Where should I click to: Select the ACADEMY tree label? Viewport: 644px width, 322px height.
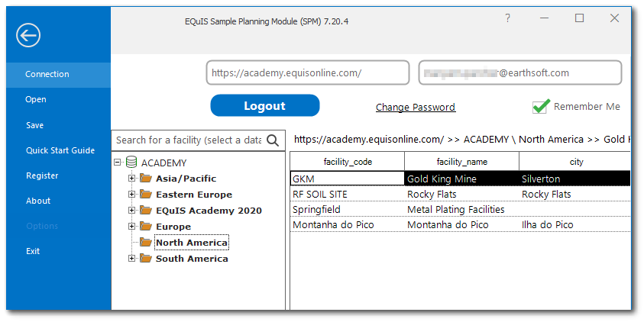pos(164,163)
